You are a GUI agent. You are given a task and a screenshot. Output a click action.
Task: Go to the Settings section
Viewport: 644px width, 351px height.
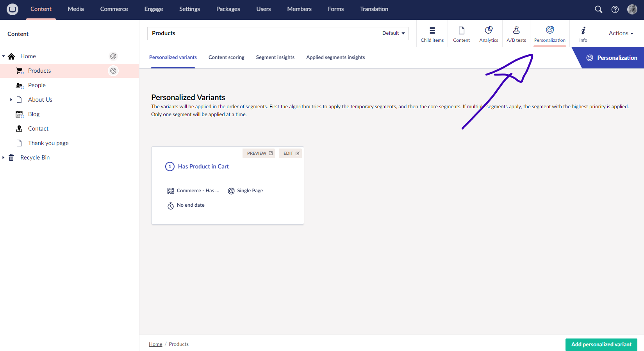pos(189,9)
